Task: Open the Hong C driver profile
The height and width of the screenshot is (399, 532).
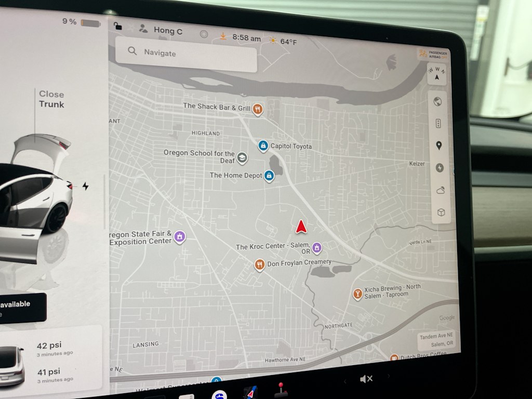Action: [161, 30]
